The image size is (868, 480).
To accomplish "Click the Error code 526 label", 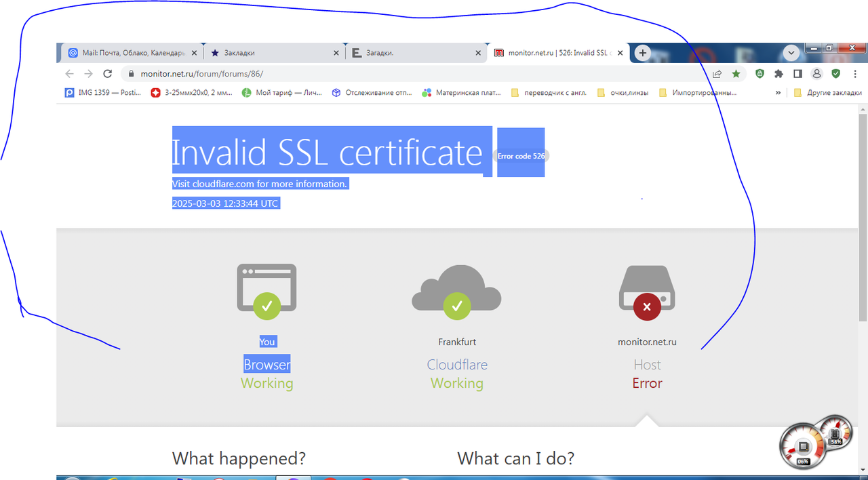I will (x=521, y=156).
